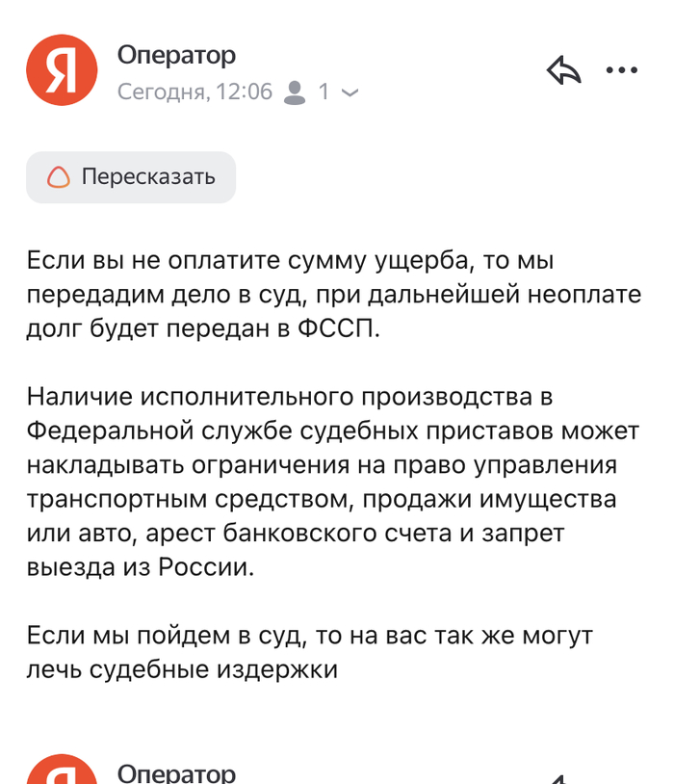Open the second message's sender name Оператор
This screenshot has height=784, width=674.
tap(176, 773)
